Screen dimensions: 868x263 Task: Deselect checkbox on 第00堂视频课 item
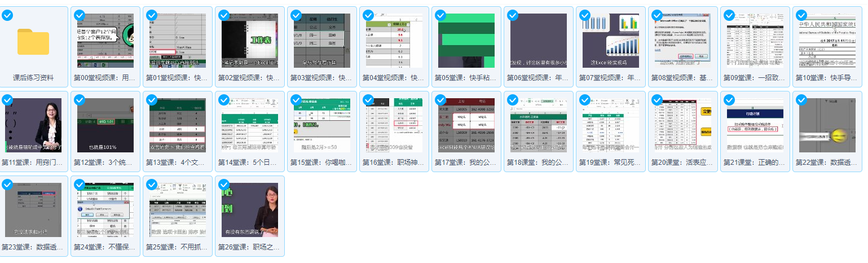tap(80, 15)
